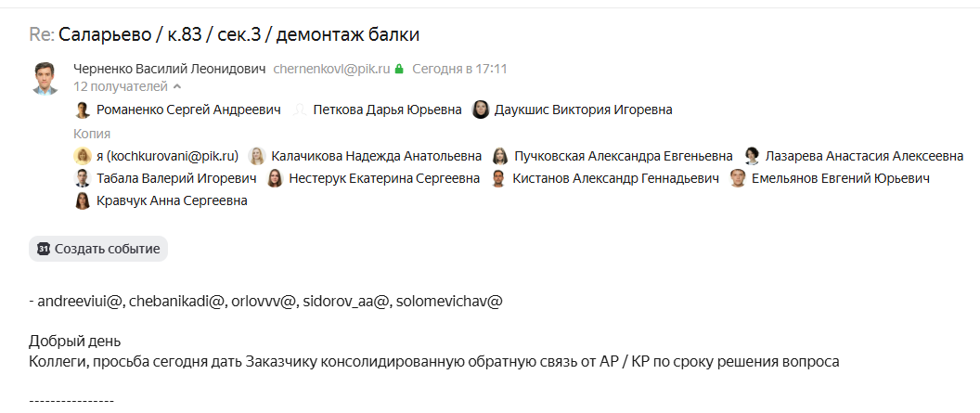Click Даукшис Виктория Игоревна avatar
The width and height of the screenshot is (980, 413).
(x=481, y=110)
